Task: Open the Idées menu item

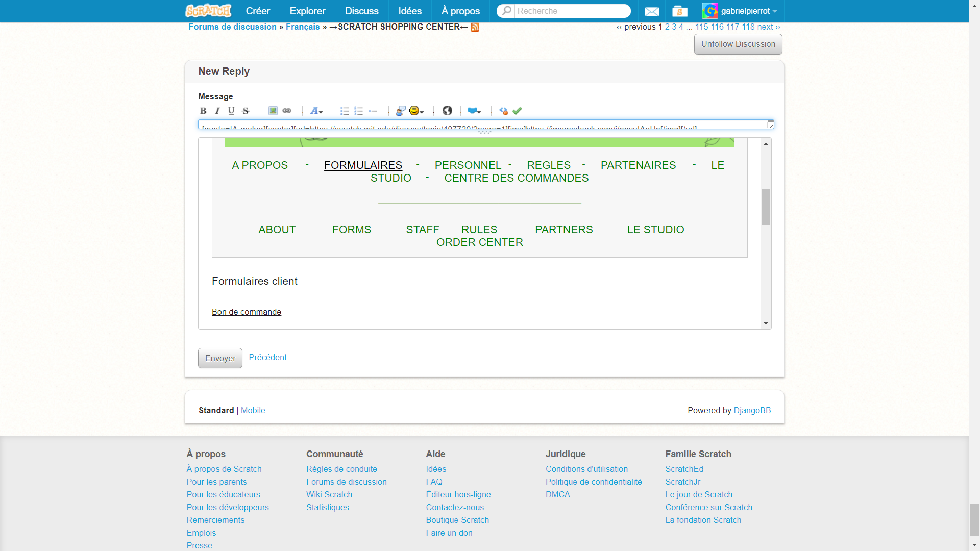Action: [410, 11]
